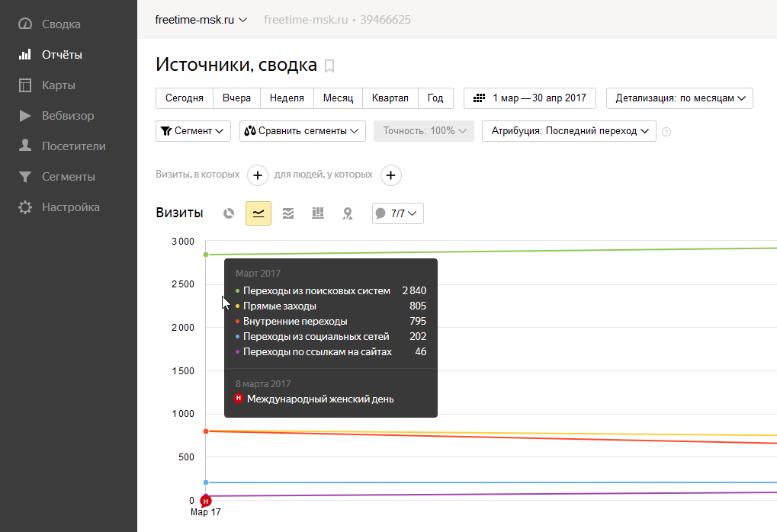Open attribution help question mark
The image size is (777, 532).
coord(666,132)
